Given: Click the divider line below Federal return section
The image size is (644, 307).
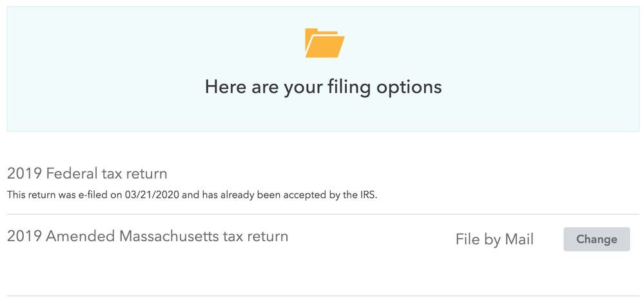Looking at the screenshot, I should point(322,214).
